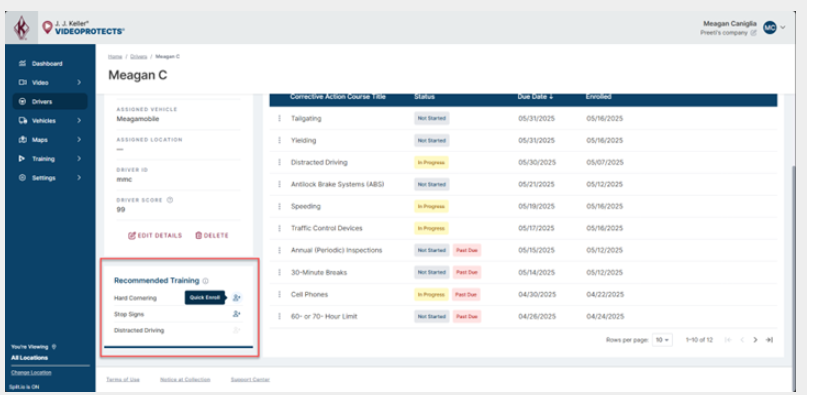Expand the Vehicles submenu chevron
Screen dimensions: 815x395
[x=79, y=121]
